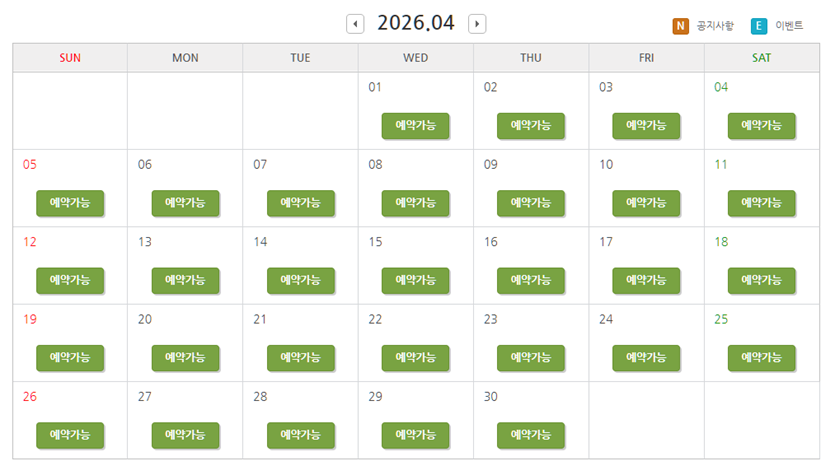This screenshot has height=475, width=835.
Task: Choose 예약가능 on Sunday April 05
Action: tap(70, 203)
